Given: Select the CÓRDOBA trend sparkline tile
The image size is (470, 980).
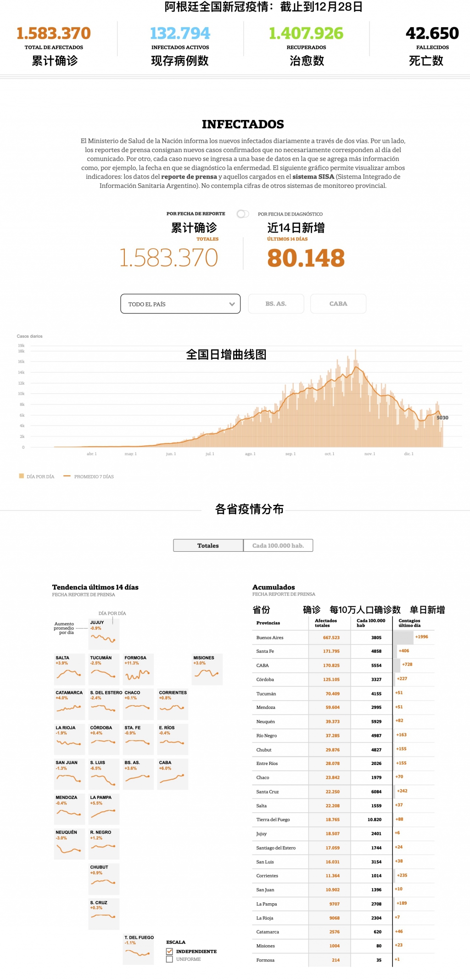Looking at the screenshot, I should pos(104,739).
